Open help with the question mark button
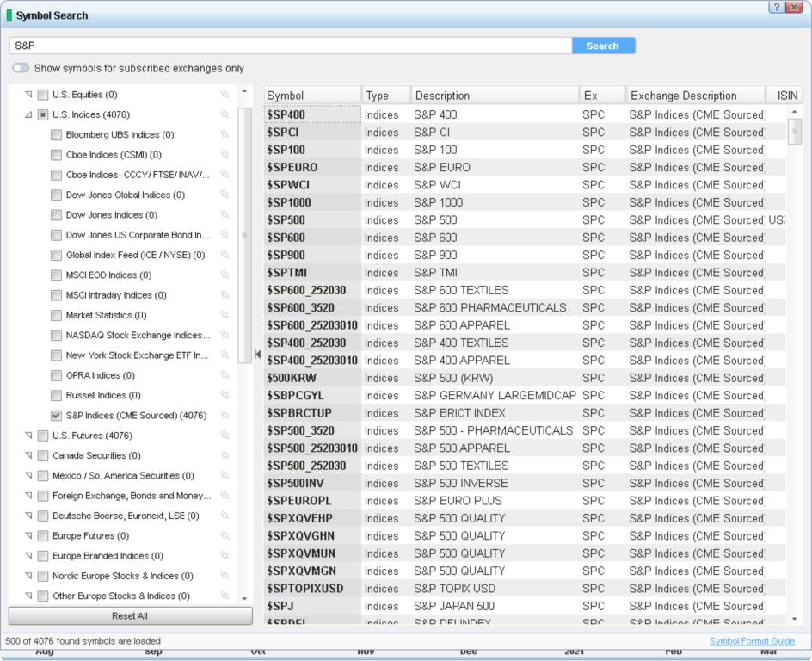Screen dimensions: 812x661 776,7
